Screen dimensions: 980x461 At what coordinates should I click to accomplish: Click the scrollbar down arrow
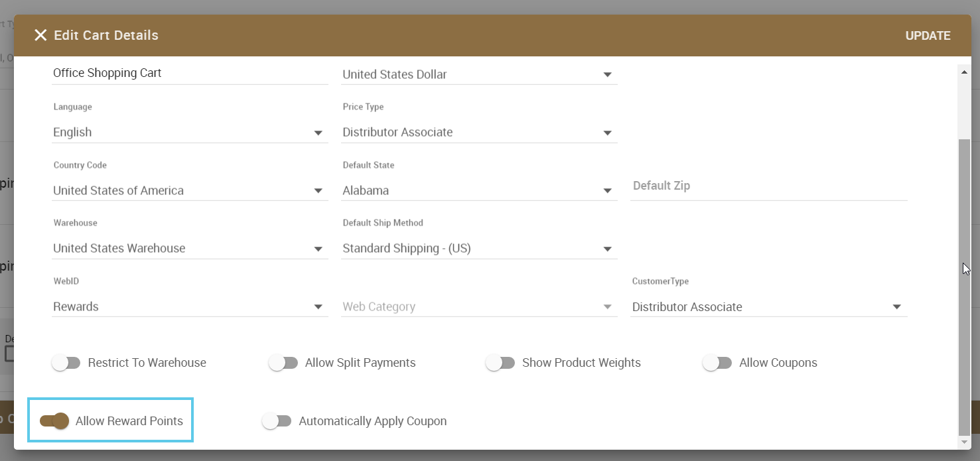coord(965,442)
